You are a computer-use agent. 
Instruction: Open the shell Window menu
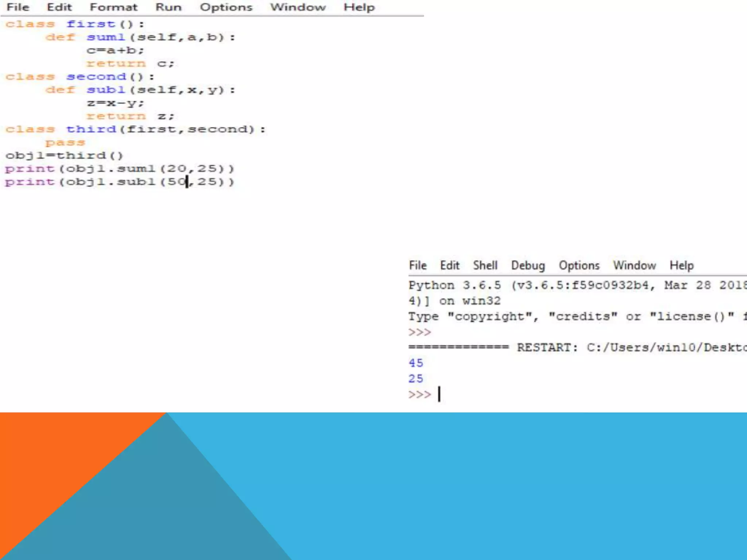634,265
